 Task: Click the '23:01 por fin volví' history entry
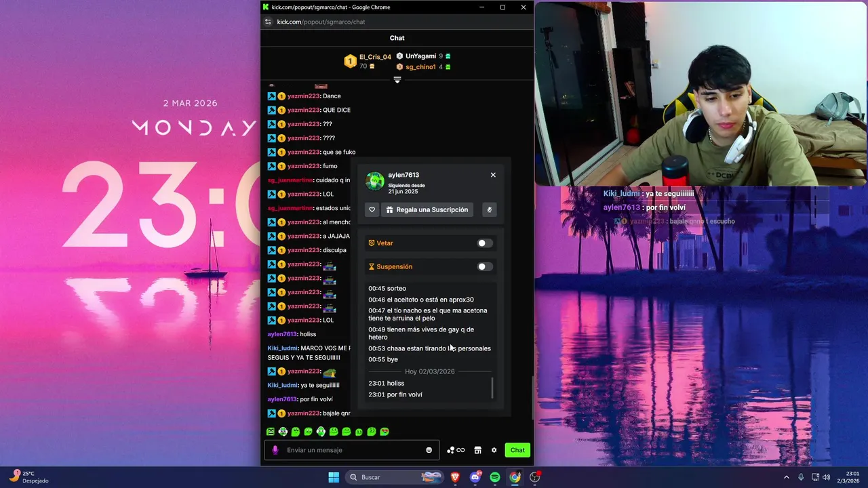[x=395, y=394]
